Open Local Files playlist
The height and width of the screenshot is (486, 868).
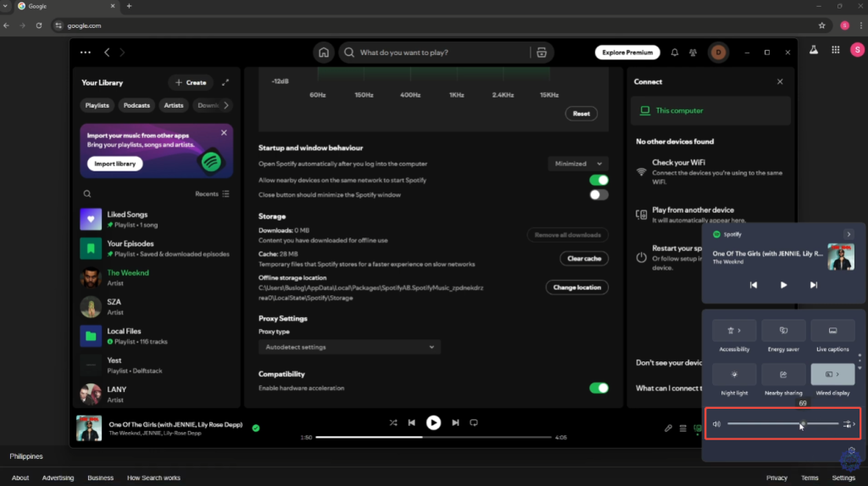click(155, 337)
